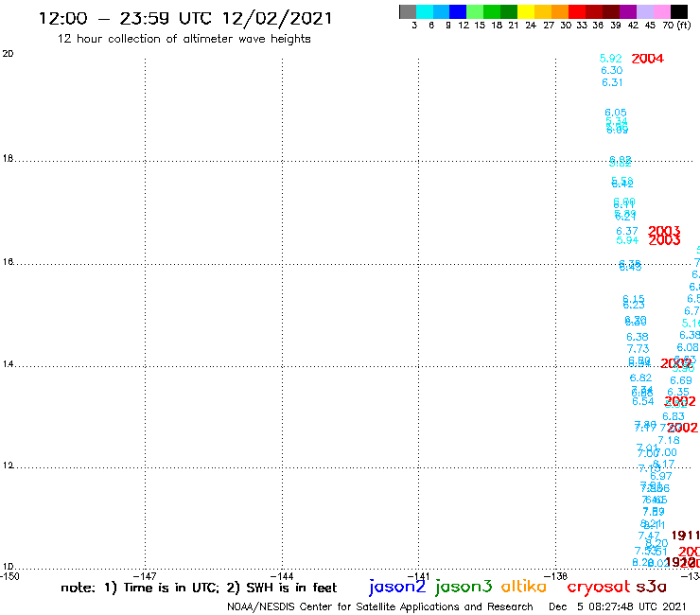
Task: Click the wave height value '7.18'
Action: coord(669,440)
